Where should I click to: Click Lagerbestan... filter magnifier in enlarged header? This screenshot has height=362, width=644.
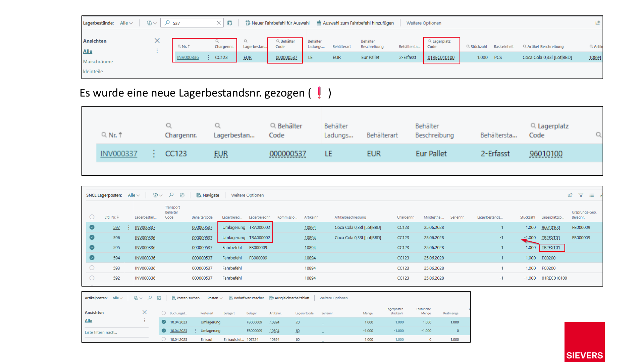[218, 126]
